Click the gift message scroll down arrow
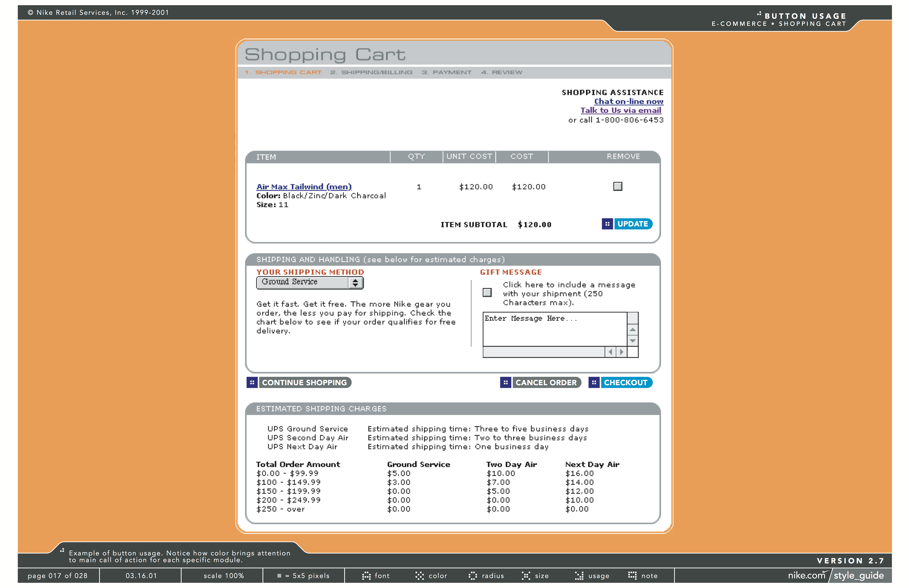Viewport: 909px width, 588px height. (x=633, y=340)
